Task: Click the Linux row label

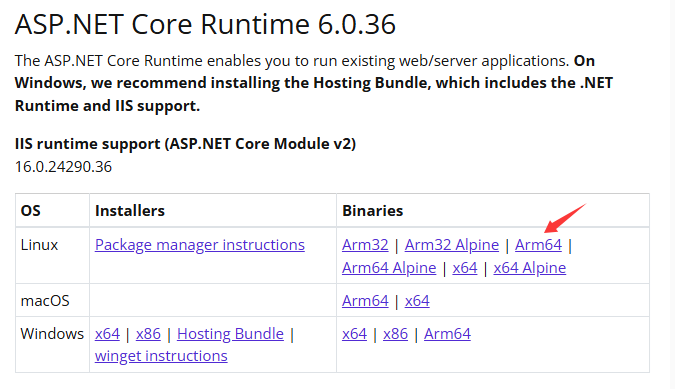Action: 39,245
